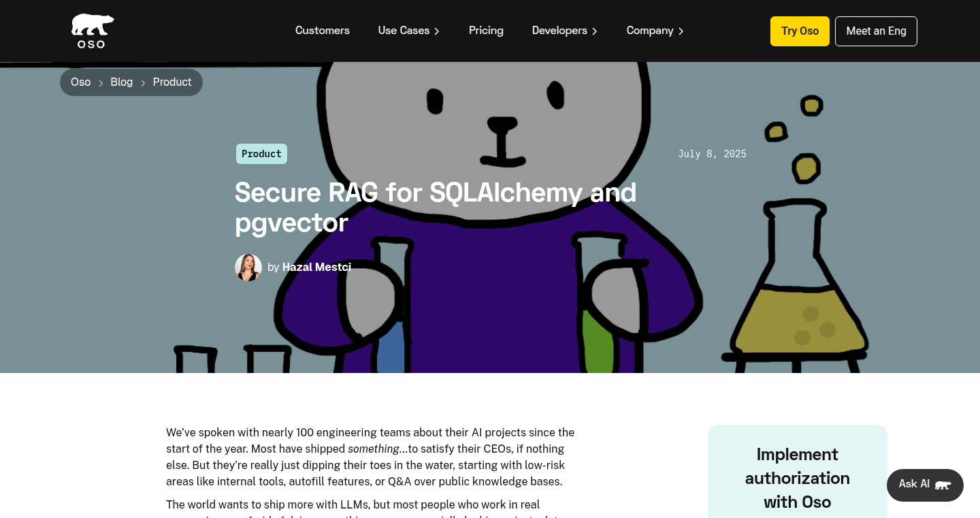Go to Product breadcrumb link
The height and width of the screenshot is (518, 980).
click(172, 82)
